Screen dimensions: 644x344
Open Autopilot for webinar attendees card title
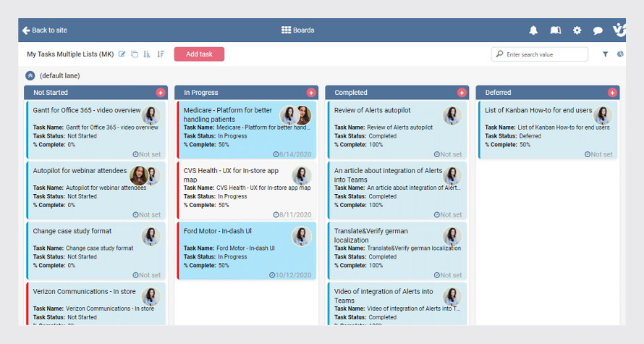[x=80, y=171]
